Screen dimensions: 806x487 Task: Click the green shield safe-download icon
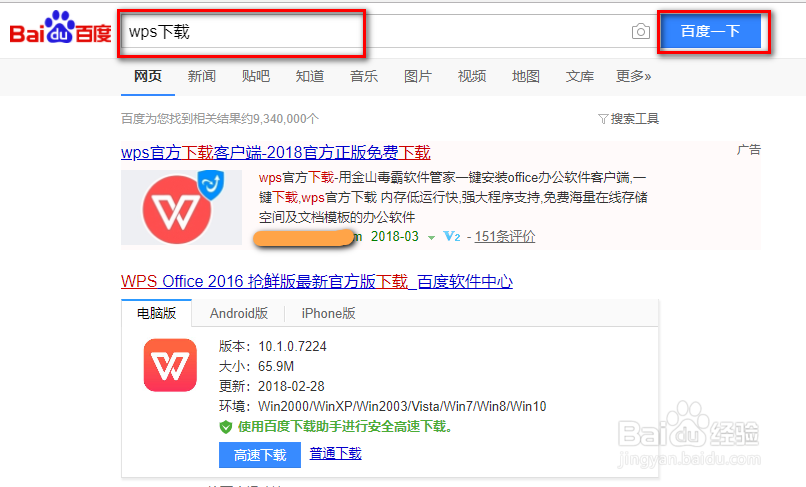(226, 427)
